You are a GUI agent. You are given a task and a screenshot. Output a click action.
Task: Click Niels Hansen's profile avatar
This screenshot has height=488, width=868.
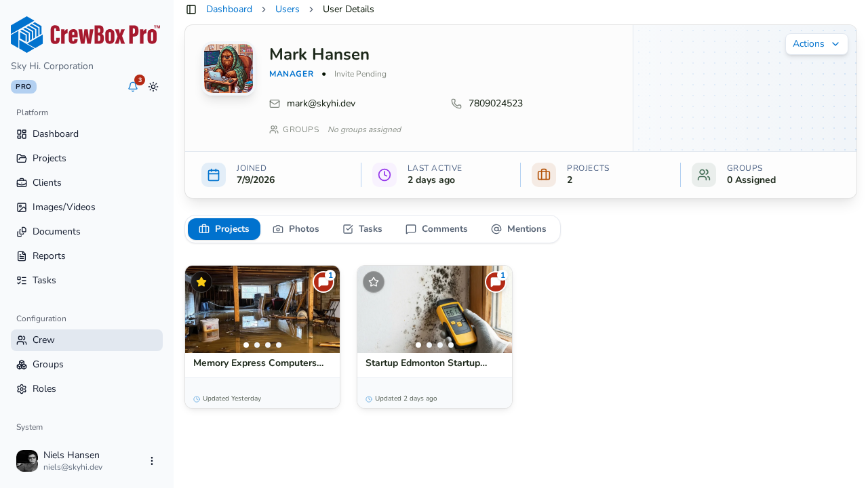click(x=27, y=461)
